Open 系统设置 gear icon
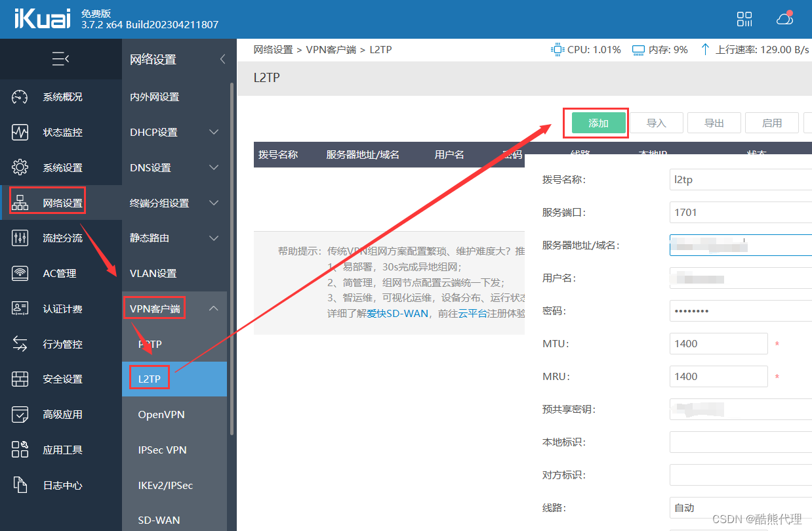This screenshot has width=812, height=531. (x=20, y=167)
